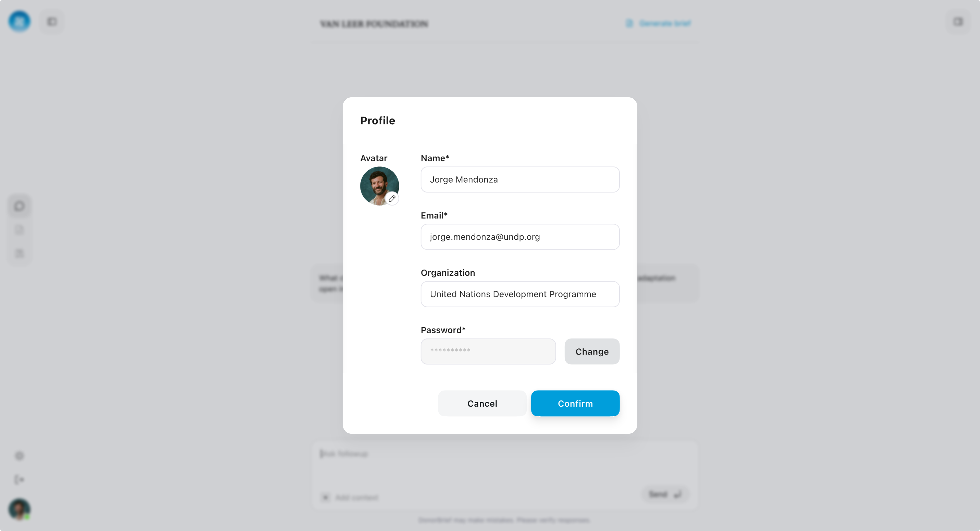Click the blue app logo in the top left

(x=20, y=22)
